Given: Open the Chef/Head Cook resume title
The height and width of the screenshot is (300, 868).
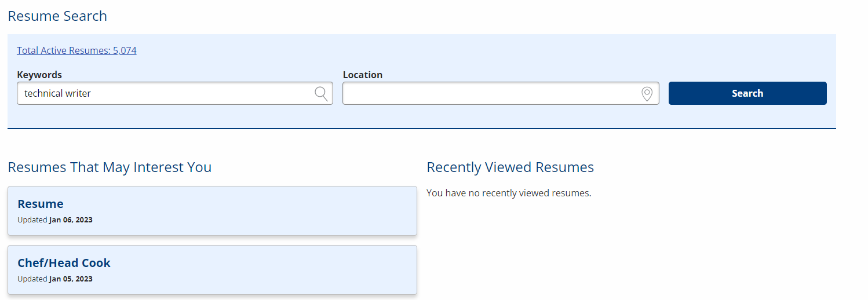Looking at the screenshot, I should 64,263.
